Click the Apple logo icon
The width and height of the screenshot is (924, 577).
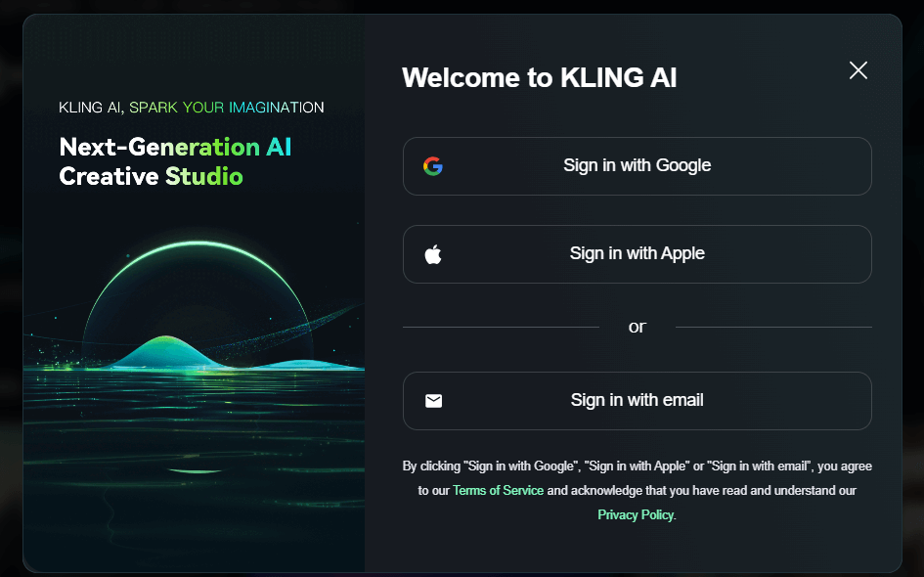tap(433, 254)
